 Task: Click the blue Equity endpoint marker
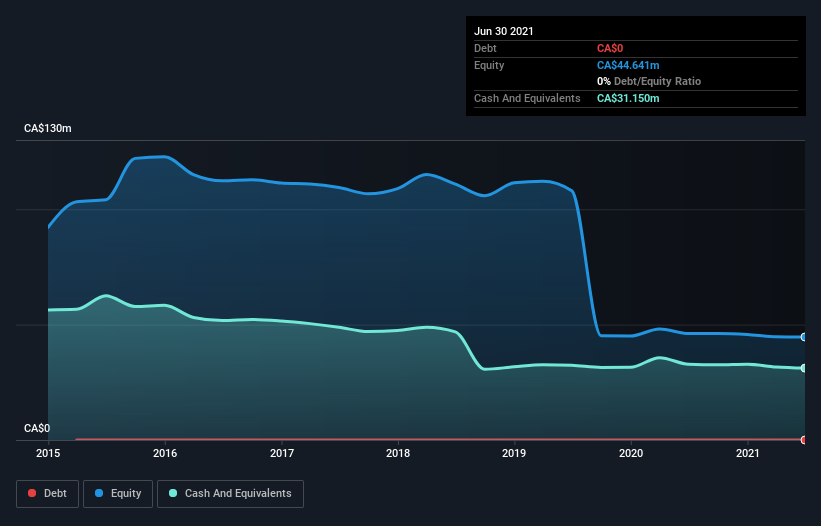click(804, 337)
